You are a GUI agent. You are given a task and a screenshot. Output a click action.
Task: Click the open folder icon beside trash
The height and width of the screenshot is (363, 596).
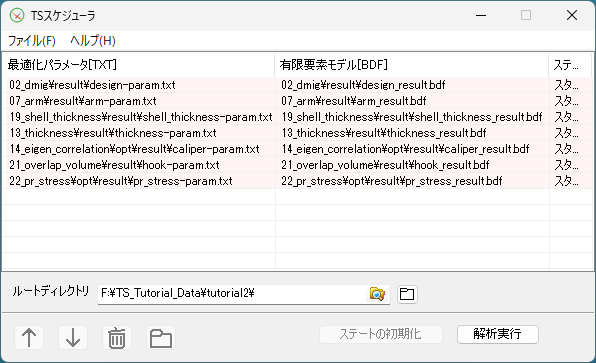point(161,338)
